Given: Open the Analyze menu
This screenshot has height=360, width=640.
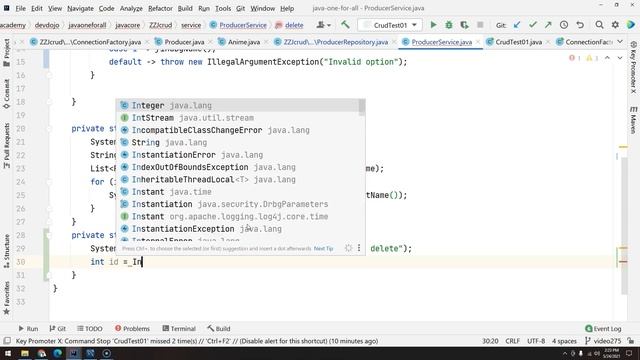Looking at the screenshot, I should (131, 8).
